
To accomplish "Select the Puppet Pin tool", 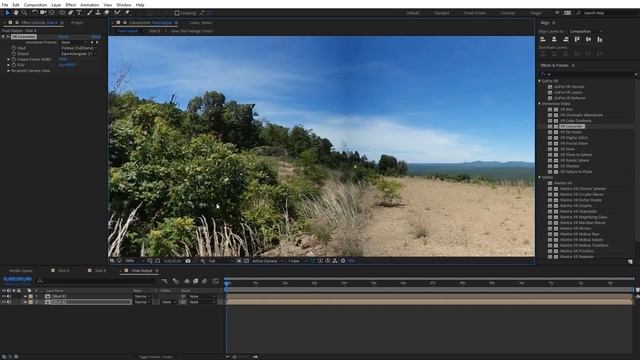I will (x=127, y=13).
